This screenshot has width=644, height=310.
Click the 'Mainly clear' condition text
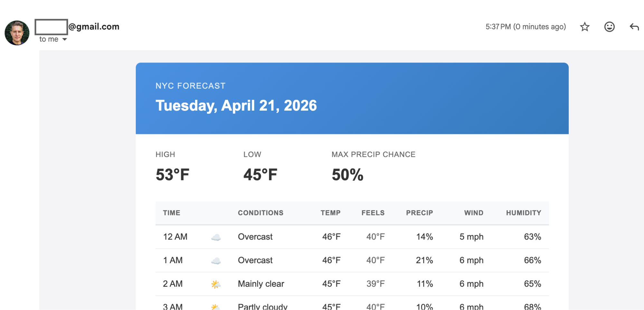[261, 284]
